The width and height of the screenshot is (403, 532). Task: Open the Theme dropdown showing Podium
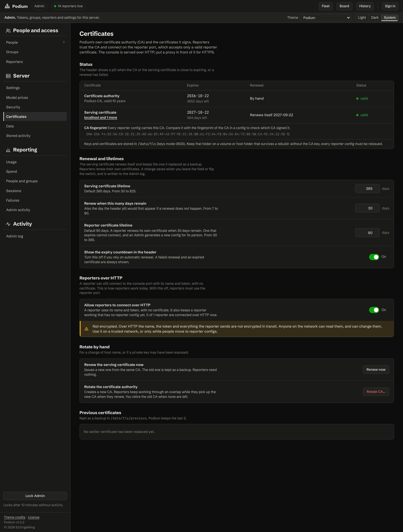point(325,18)
